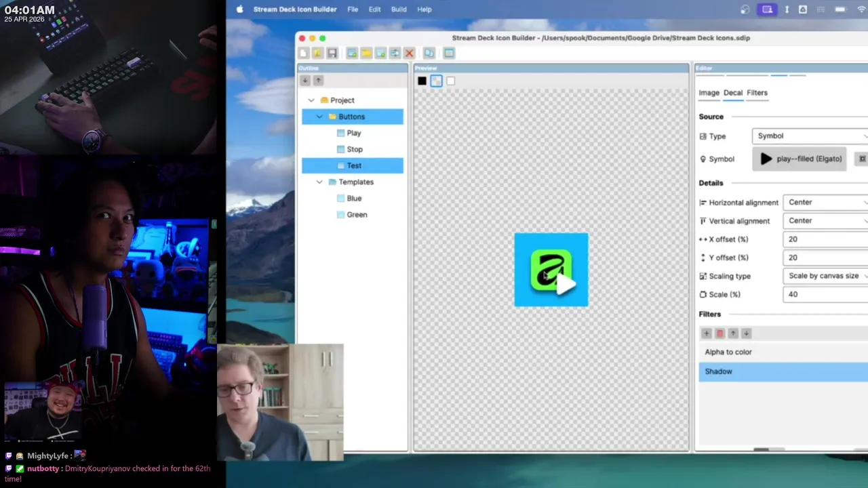Select the Blue template in outline
868x488 pixels.
pos(354,198)
